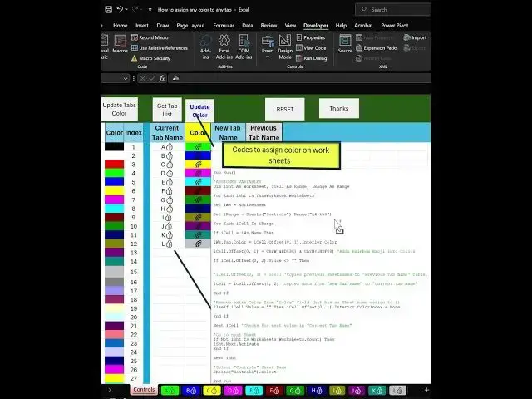Select the black color index 1 swatch

click(x=115, y=146)
